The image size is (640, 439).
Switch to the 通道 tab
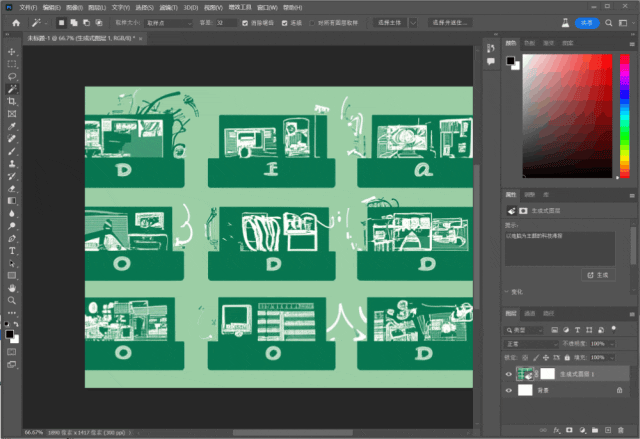530,313
